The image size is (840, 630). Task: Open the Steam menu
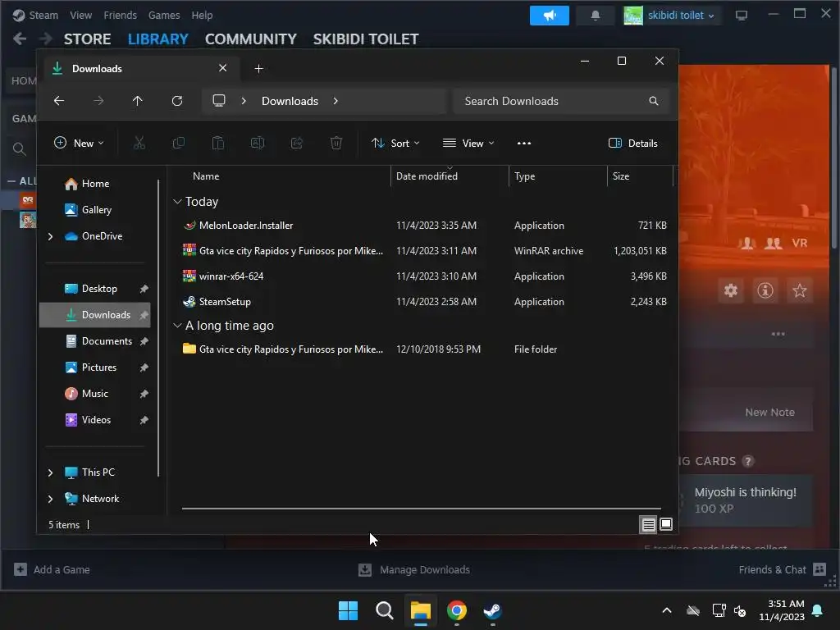pyautogui.click(x=43, y=16)
